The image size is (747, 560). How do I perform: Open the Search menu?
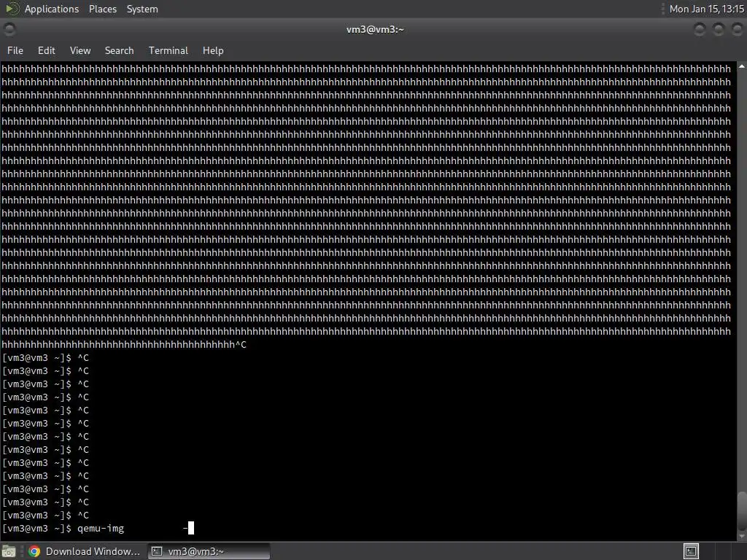(x=119, y=50)
